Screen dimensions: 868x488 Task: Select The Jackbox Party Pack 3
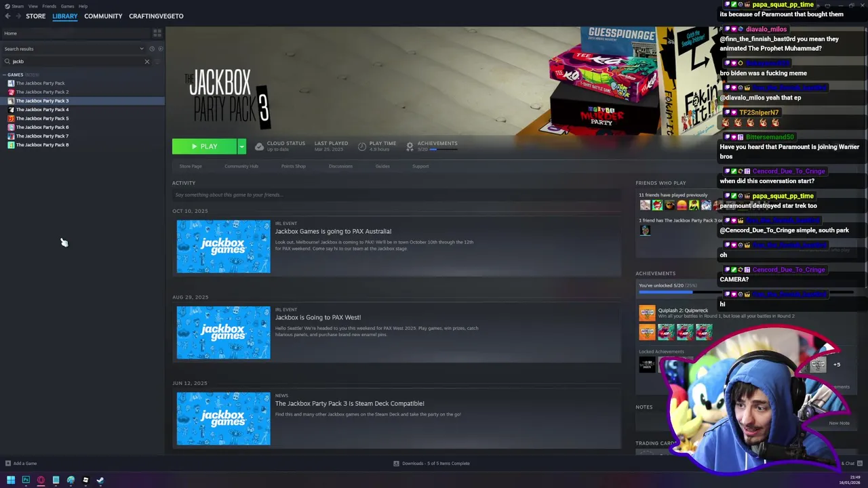(x=42, y=101)
